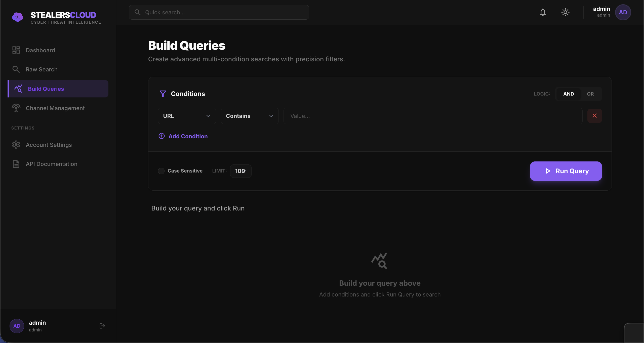Toggle light mode with the sun icon
This screenshot has width=644, height=343.
point(565,12)
